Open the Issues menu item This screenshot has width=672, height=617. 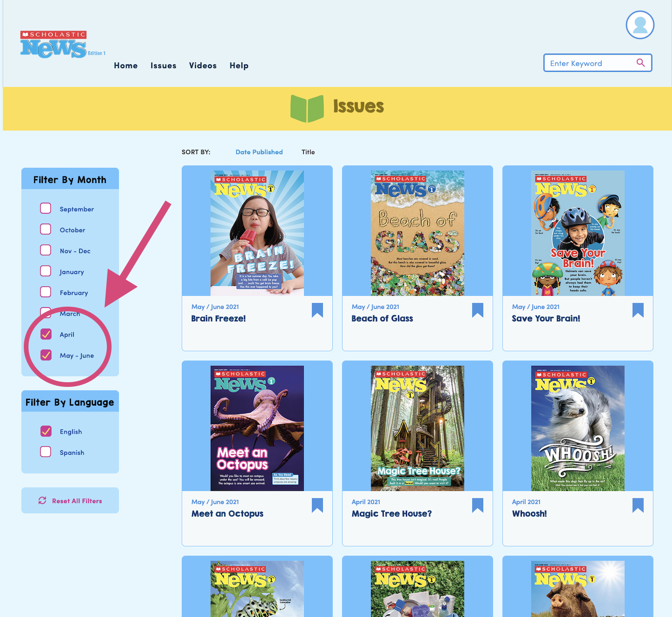(163, 66)
